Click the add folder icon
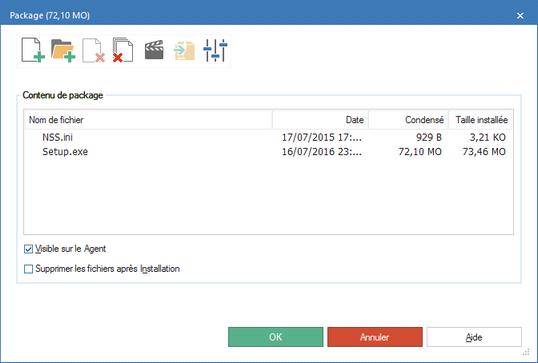Viewport: 538px width, 363px height. click(x=63, y=50)
